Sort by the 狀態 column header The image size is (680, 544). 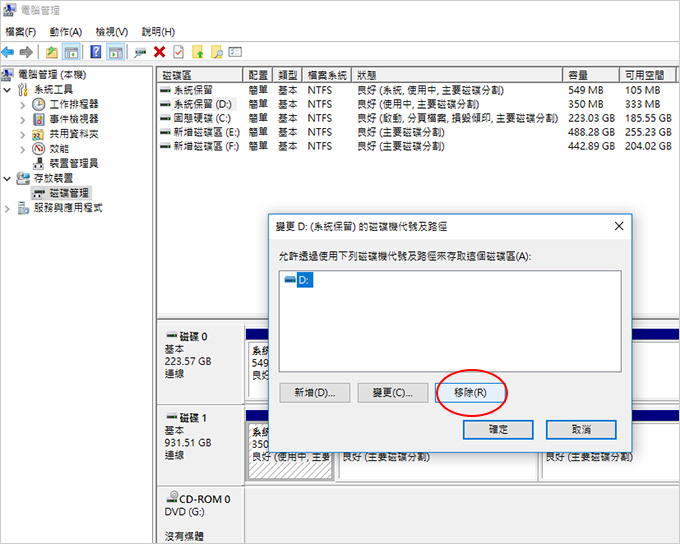tap(458, 75)
